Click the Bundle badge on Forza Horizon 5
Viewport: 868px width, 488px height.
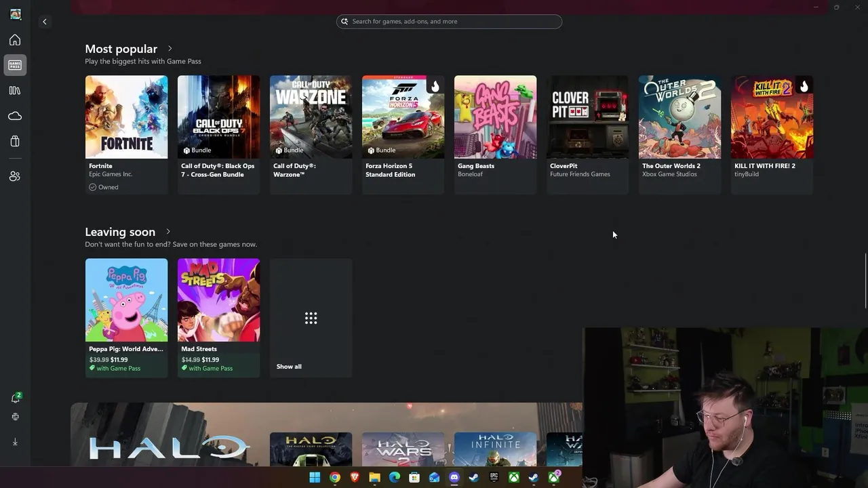(381, 150)
